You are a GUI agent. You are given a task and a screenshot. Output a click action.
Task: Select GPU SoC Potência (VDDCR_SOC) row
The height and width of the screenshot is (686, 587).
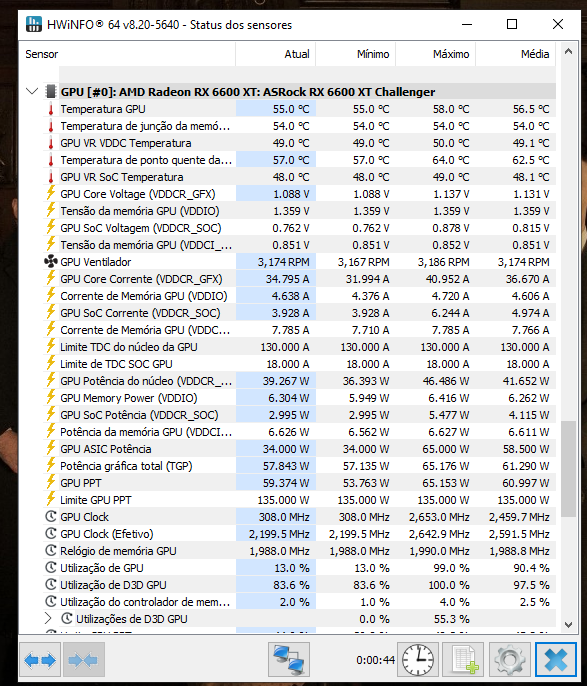140,415
